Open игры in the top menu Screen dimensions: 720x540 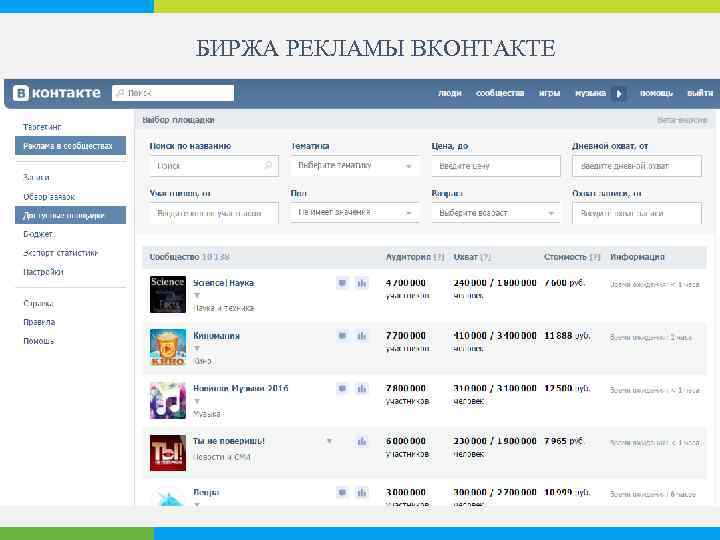point(549,93)
